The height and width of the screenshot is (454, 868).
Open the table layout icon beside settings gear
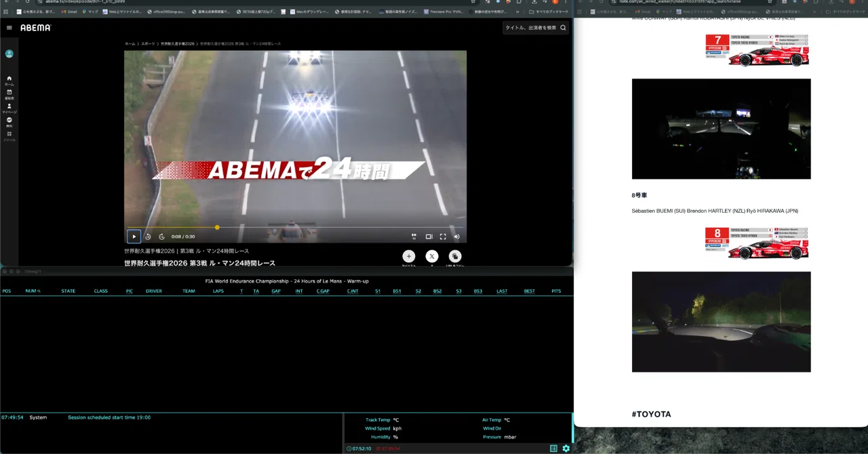[x=553, y=449]
